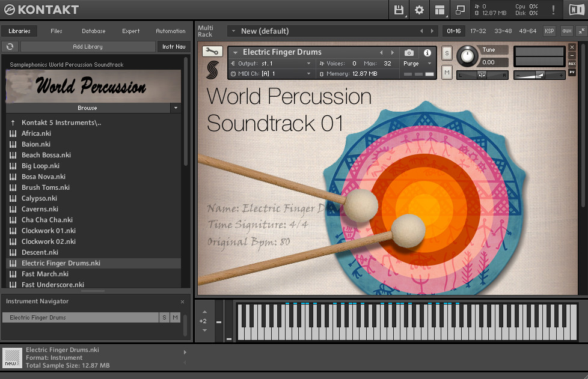
Task: Shift keyboard octave down arrow
Action: tap(205, 330)
